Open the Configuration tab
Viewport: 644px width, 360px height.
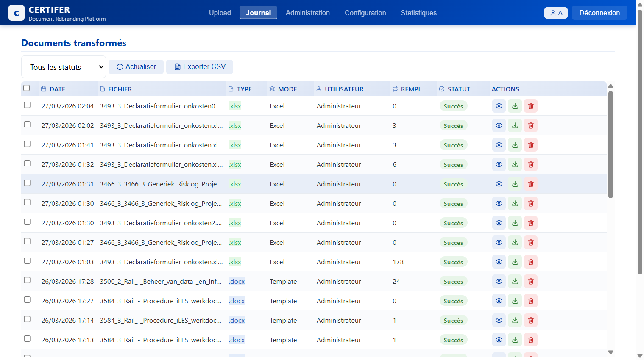[365, 13]
